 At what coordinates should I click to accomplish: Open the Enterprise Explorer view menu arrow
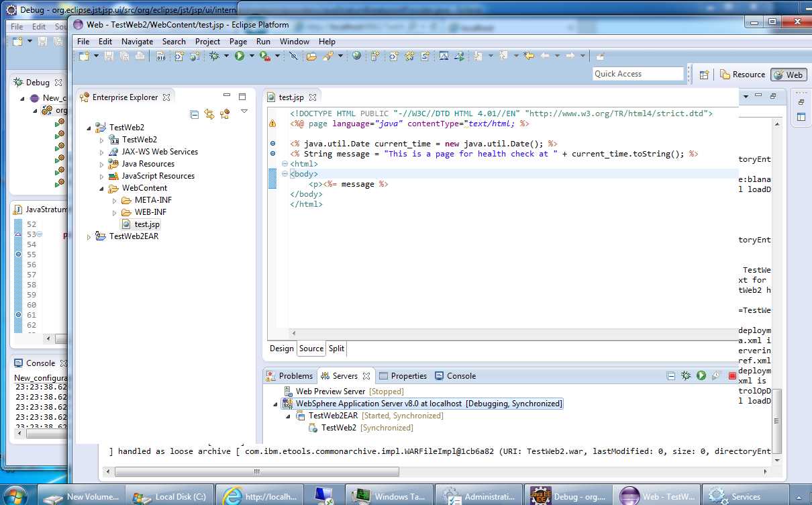[244, 111]
